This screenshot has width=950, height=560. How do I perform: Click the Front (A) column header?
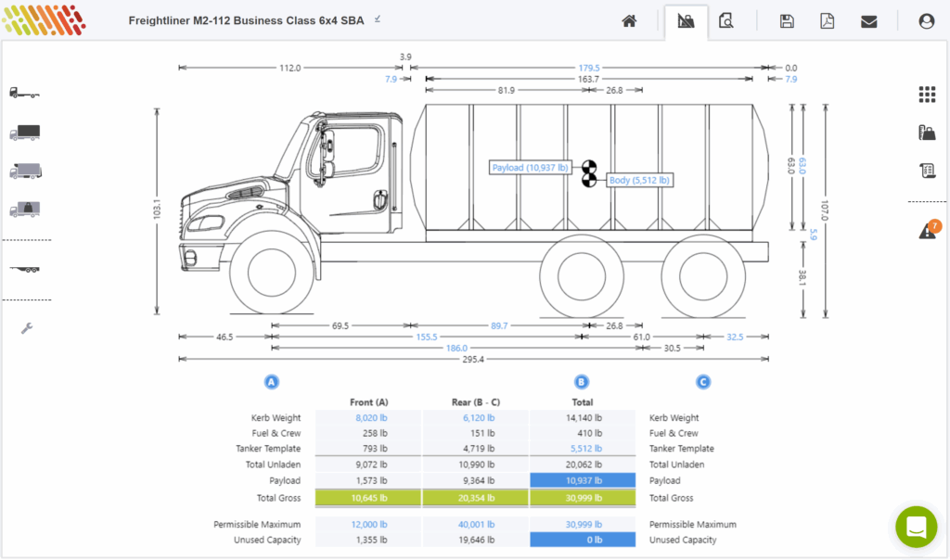(x=369, y=402)
